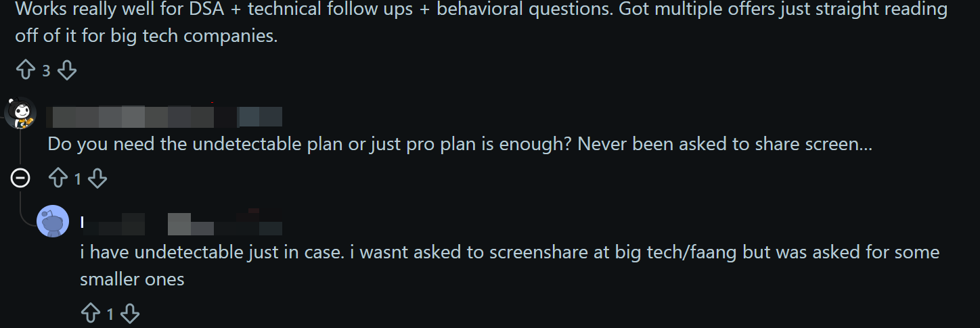Upvote the comment about DSA and behavioral questions
This screenshot has height=328, width=980.
pos(25,70)
